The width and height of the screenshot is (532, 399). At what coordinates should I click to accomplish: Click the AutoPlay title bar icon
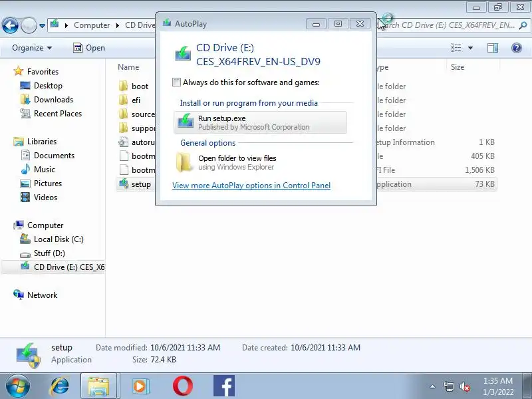point(167,23)
